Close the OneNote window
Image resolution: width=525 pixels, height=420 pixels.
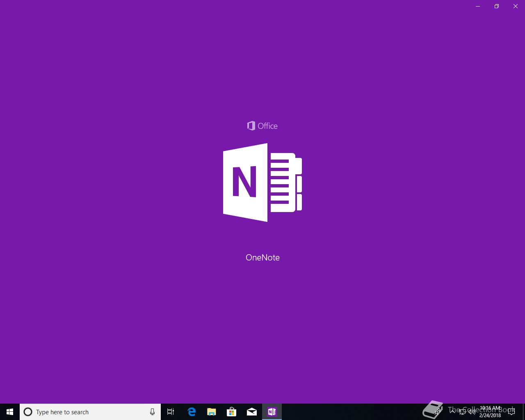tap(516, 6)
